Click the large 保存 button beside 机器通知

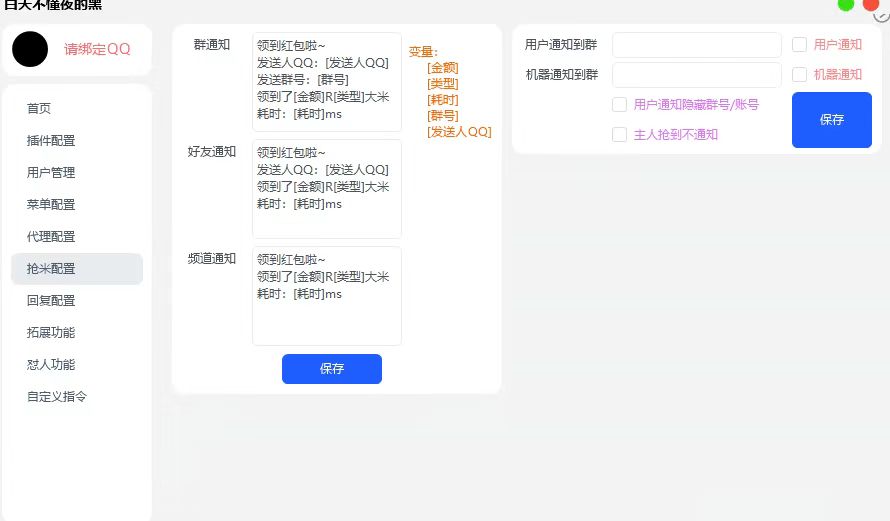831,120
